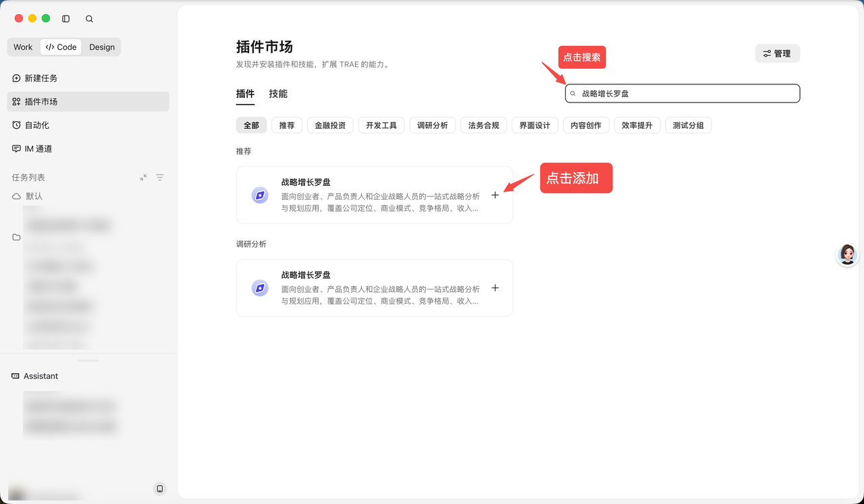Switch to Work mode
The width and height of the screenshot is (864, 504).
coord(23,47)
